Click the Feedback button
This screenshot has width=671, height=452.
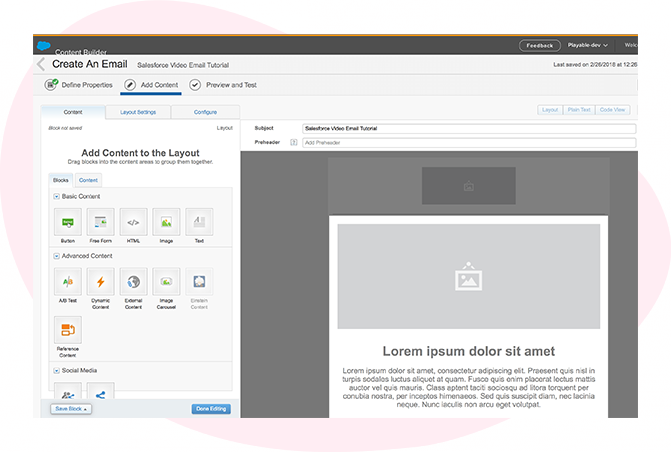click(x=539, y=45)
